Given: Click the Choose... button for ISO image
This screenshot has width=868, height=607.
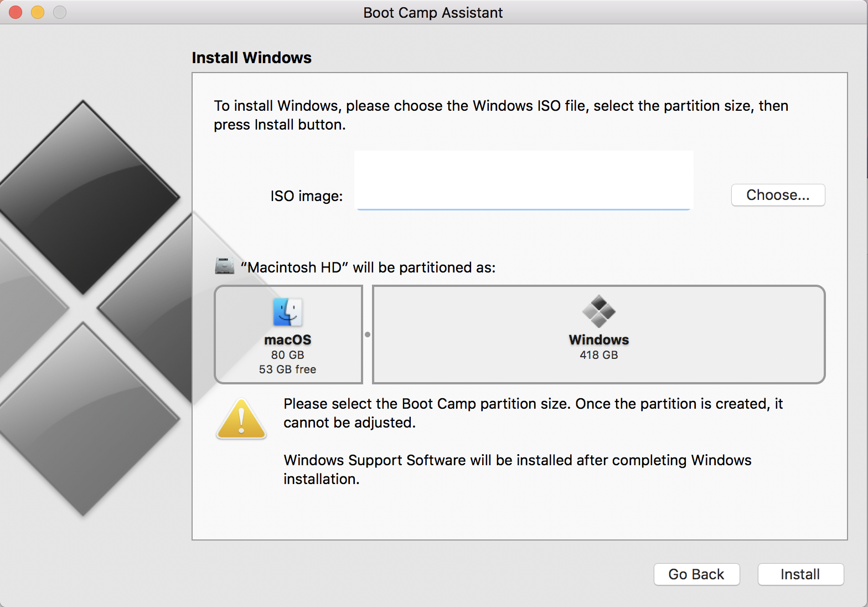Looking at the screenshot, I should click(778, 195).
